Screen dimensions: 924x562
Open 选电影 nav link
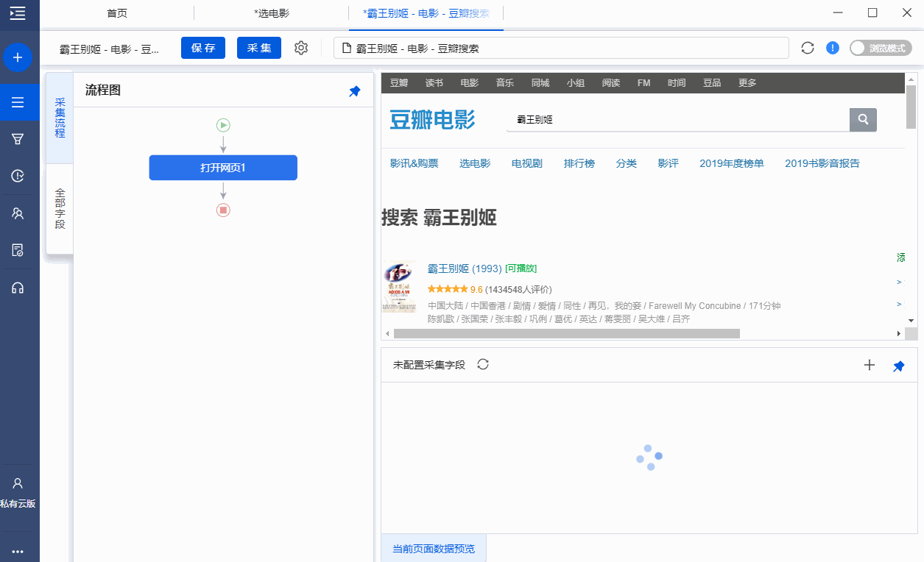click(475, 163)
